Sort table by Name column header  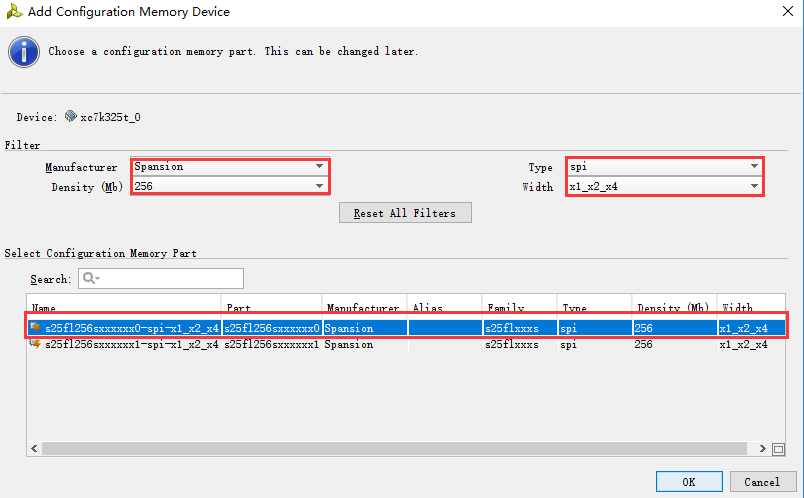coord(124,307)
